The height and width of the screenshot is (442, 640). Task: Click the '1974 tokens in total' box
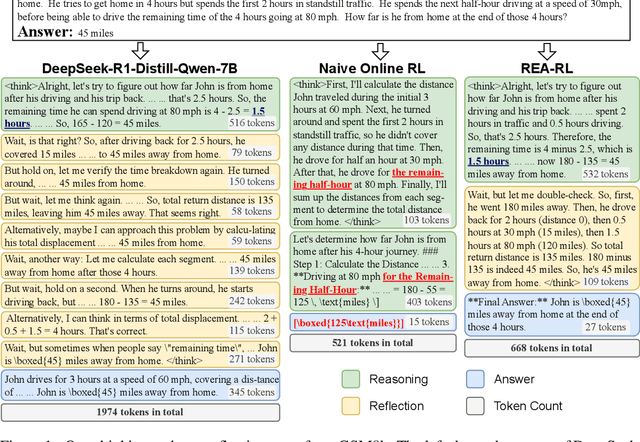pyautogui.click(x=140, y=412)
